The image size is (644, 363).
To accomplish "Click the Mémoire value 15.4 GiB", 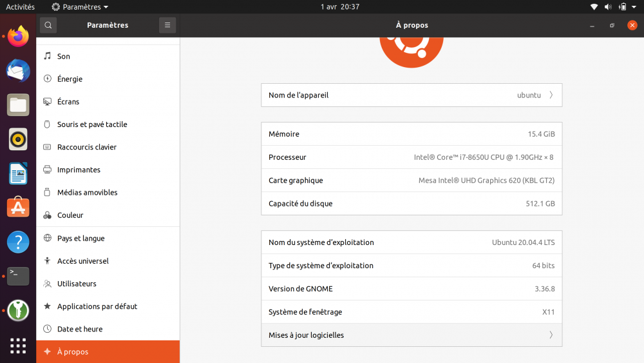I will pyautogui.click(x=541, y=134).
